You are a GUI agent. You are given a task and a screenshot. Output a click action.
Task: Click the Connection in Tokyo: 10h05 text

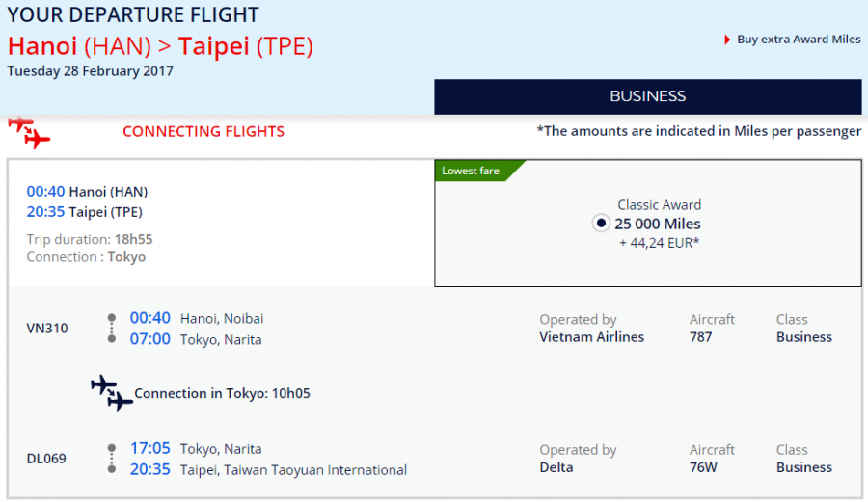tap(222, 393)
